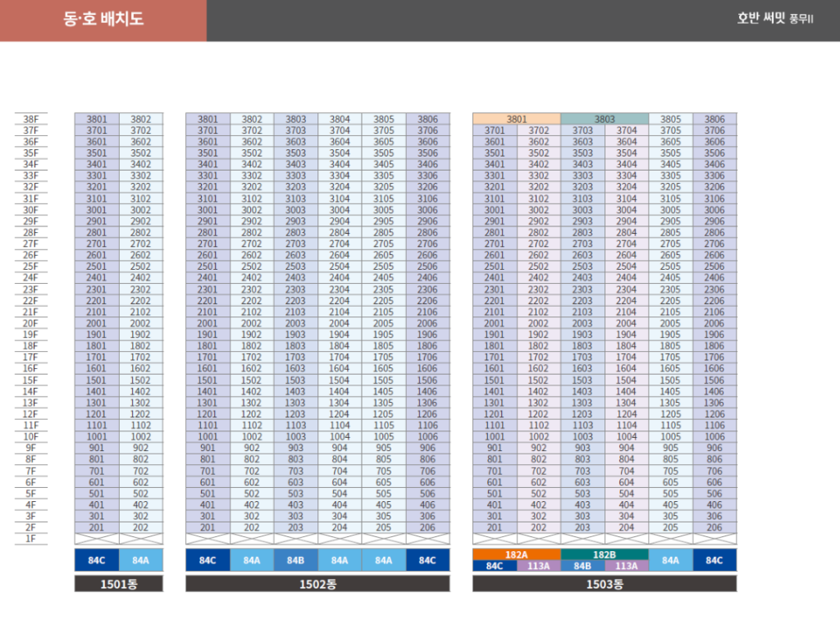Click the 1503동 building label
Image resolution: width=840 pixels, height=620 pixels.
tap(605, 584)
